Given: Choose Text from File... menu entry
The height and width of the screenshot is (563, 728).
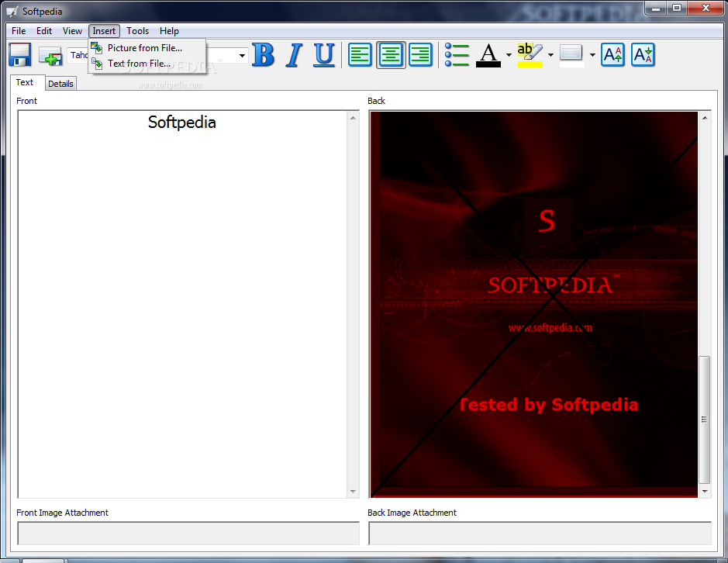Looking at the screenshot, I should coord(147,63).
